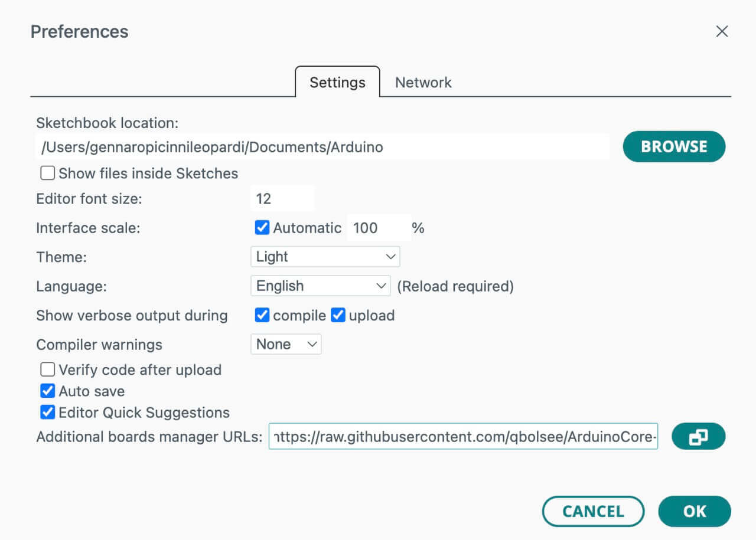756x540 pixels.
Task: Disable Auto save
Action: (47, 391)
